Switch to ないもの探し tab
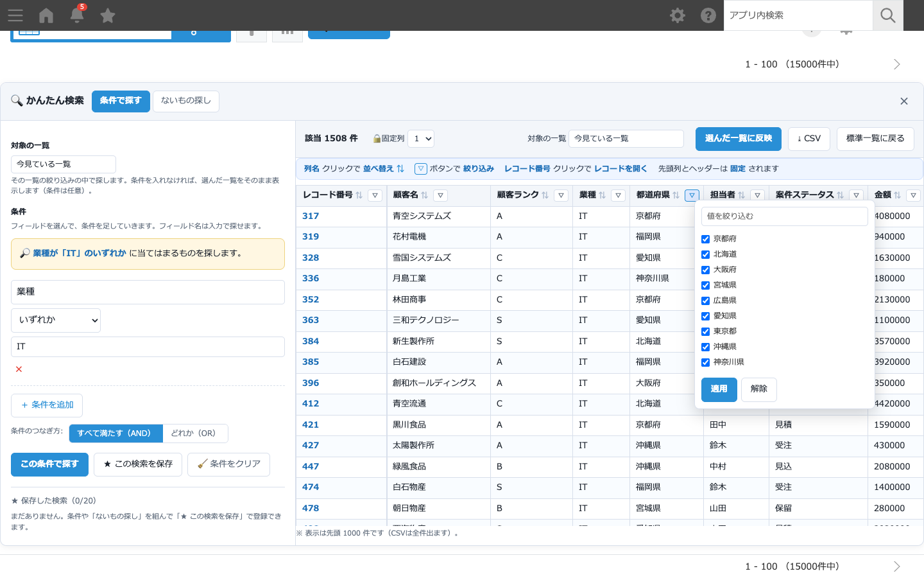Viewport: 924px width, 578px height. coord(186,101)
